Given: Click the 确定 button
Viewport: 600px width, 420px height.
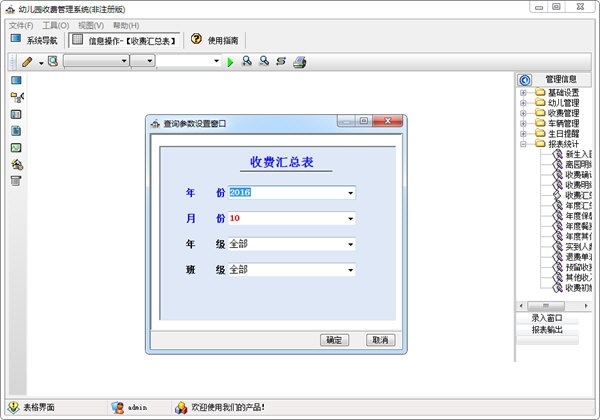Looking at the screenshot, I should pos(334,340).
